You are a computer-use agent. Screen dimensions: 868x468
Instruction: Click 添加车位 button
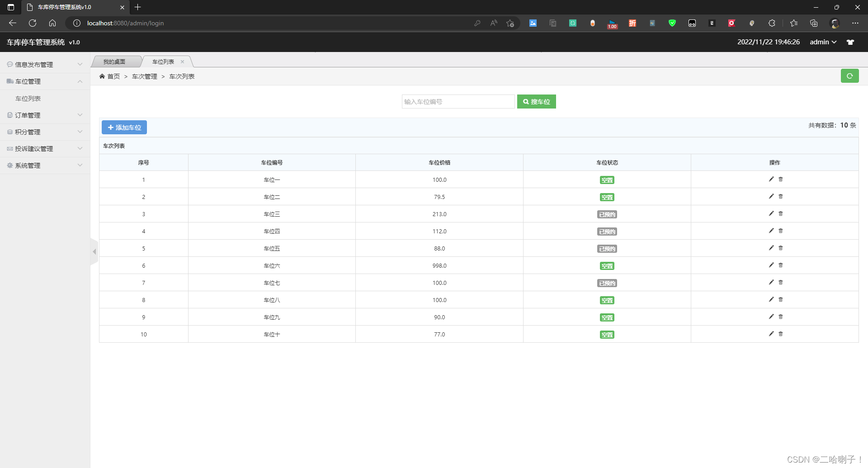(x=124, y=128)
